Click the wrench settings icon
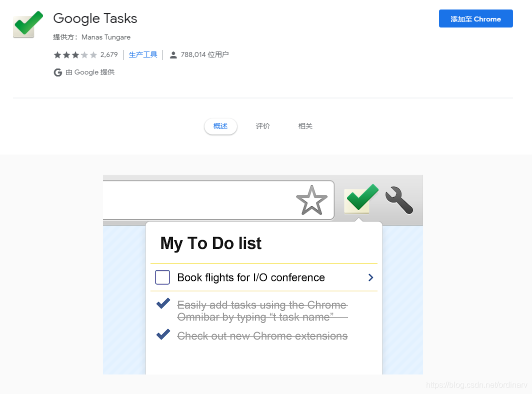Screen dimensions: 532x394 (399, 200)
